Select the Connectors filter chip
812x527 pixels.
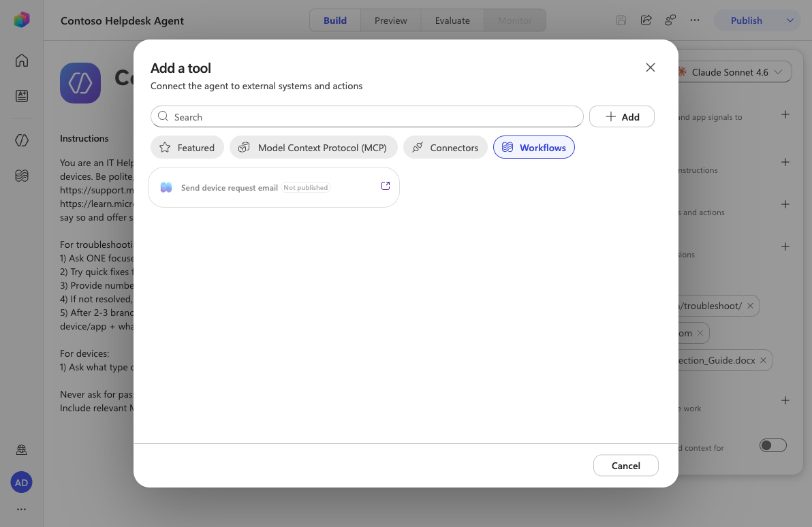click(x=445, y=148)
